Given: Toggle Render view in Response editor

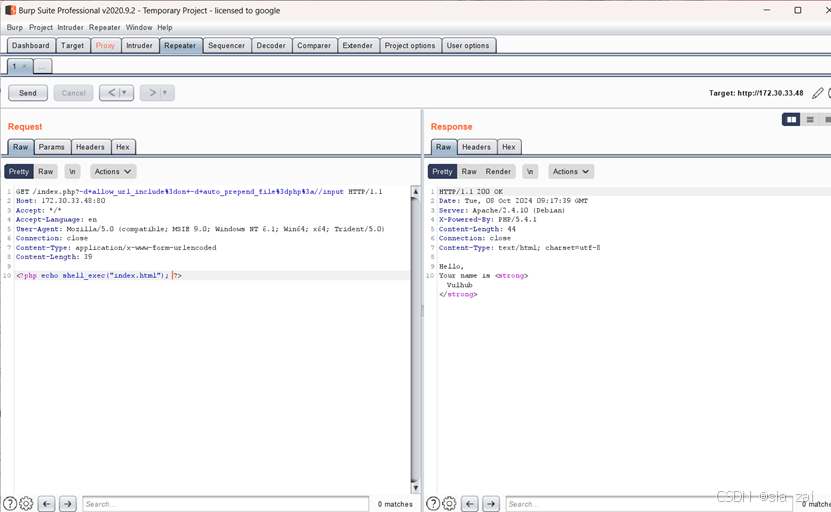Looking at the screenshot, I should coord(498,172).
